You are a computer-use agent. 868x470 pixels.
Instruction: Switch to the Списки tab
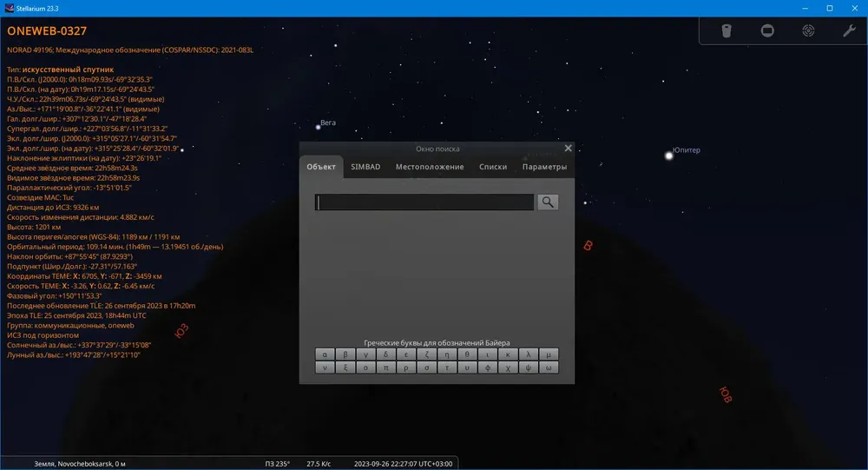tap(493, 167)
